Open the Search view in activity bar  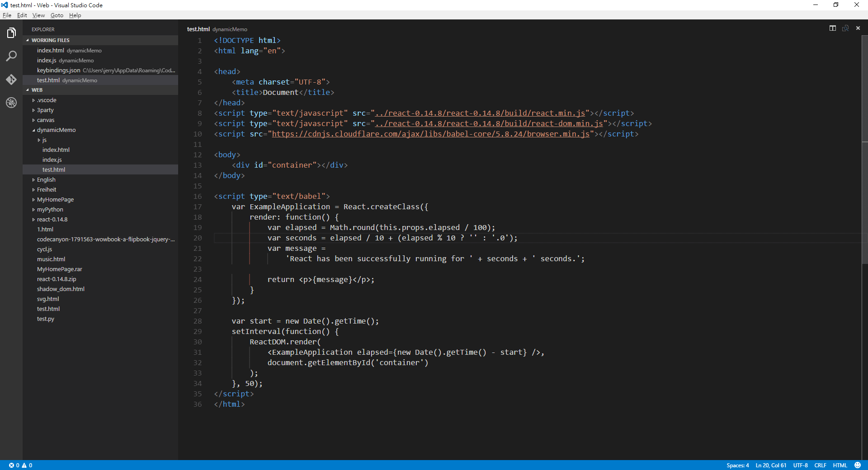coord(11,56)
